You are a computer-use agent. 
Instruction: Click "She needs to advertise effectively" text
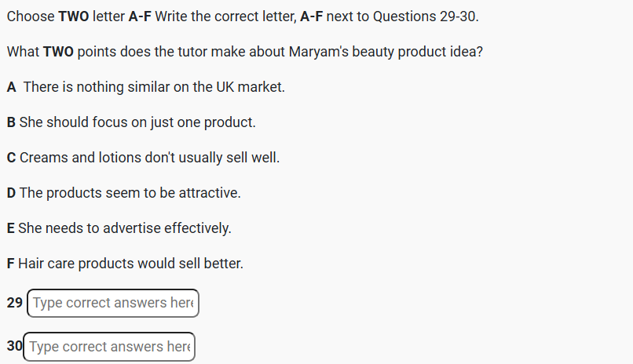click(124, 228)
